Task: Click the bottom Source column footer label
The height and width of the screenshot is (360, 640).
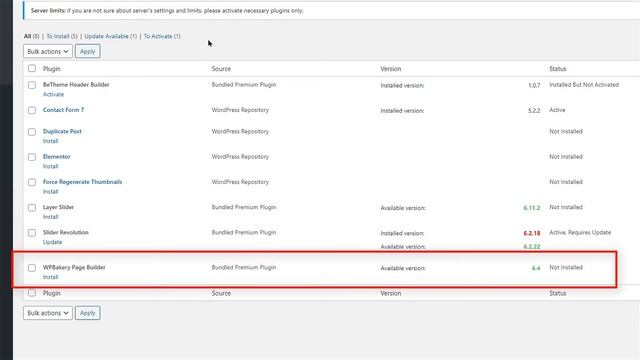Action: pyautogui.click(x=221, y=293)
